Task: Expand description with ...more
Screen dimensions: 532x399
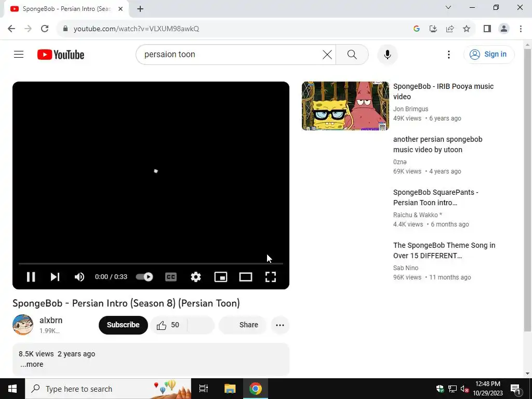Action: pos(32,364)
